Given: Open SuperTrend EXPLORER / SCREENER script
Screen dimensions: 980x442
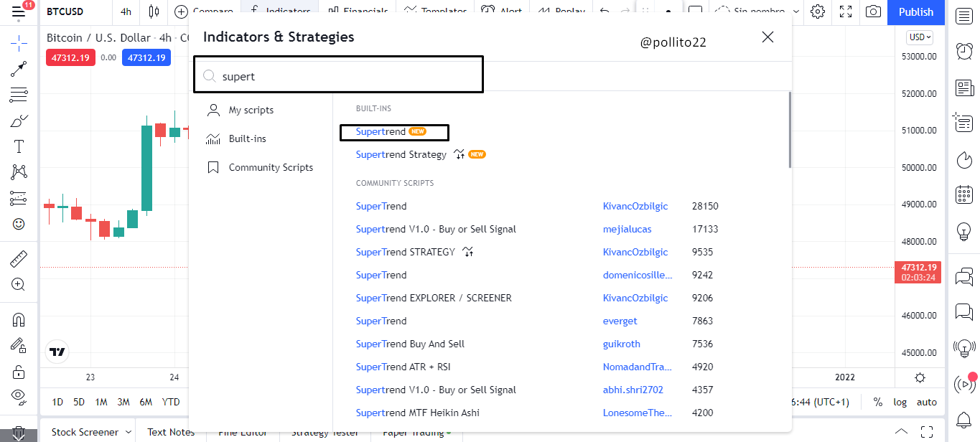Looking at the screenshot, I should point(434,298).
